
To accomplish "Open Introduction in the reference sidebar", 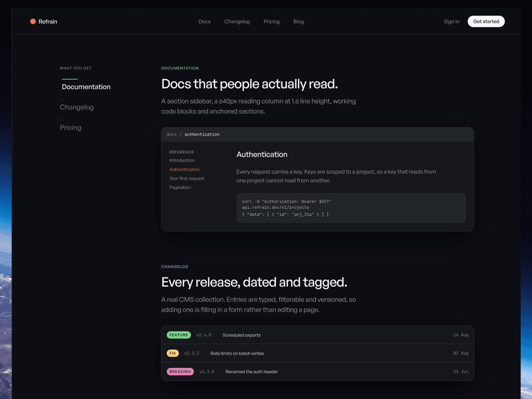I will [x=182, y=160].
